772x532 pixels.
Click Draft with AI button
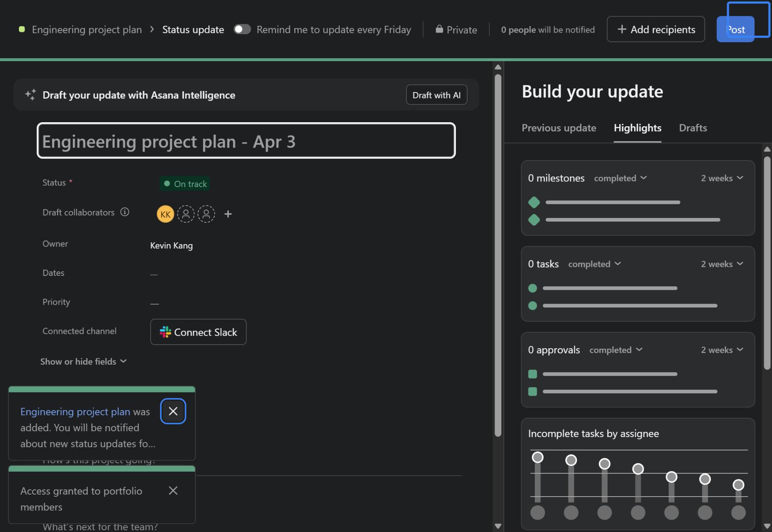click(x=436, y=95)
